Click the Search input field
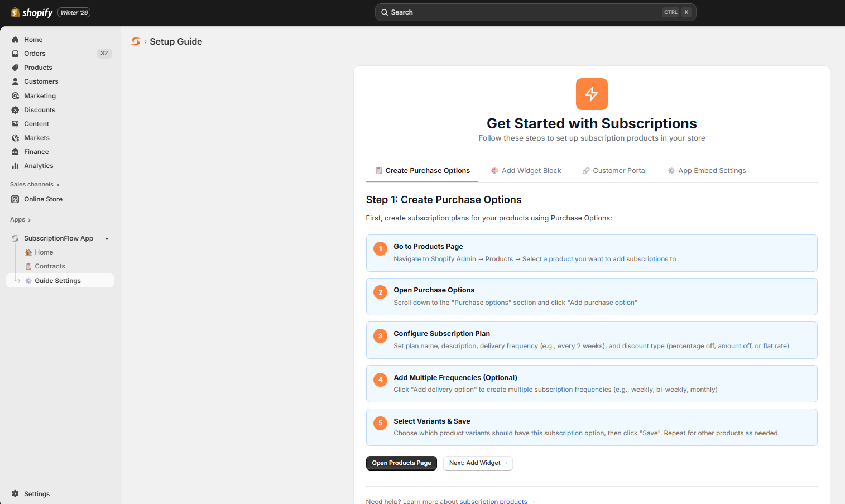This screenshot has width=845, height=504. tap(535, 12)
